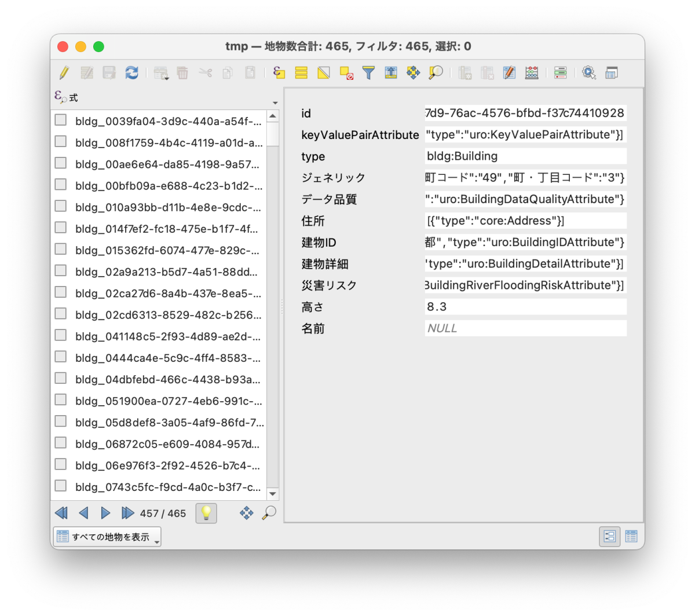Open the 式 expression dropdown
The height and width of the screenshot is (616, 695).
click(x=275, y=102)
